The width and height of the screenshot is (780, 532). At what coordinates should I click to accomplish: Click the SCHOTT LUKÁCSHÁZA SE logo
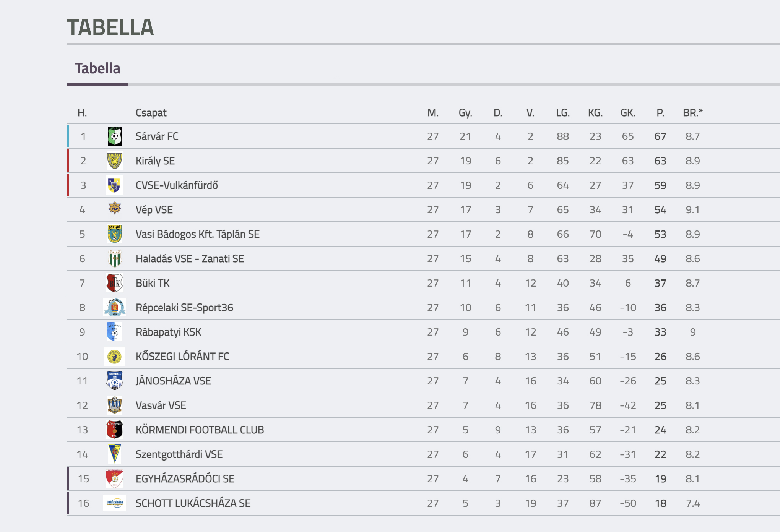[115, 503]
